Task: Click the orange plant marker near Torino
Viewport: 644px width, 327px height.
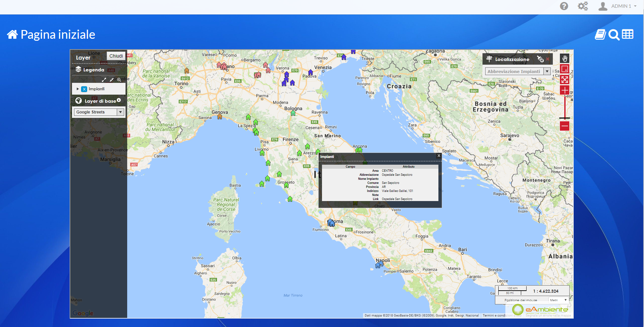Action: coord(187,70)
